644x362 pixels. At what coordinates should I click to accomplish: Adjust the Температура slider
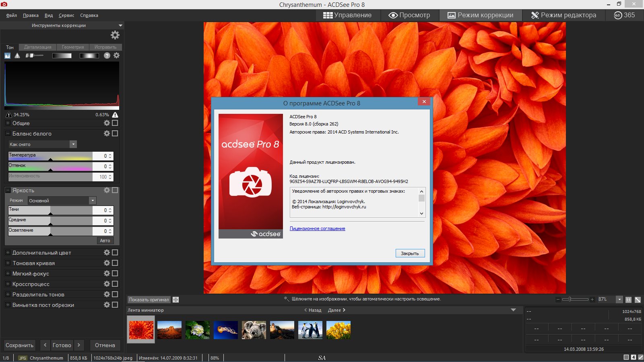(x=51, y=156)
